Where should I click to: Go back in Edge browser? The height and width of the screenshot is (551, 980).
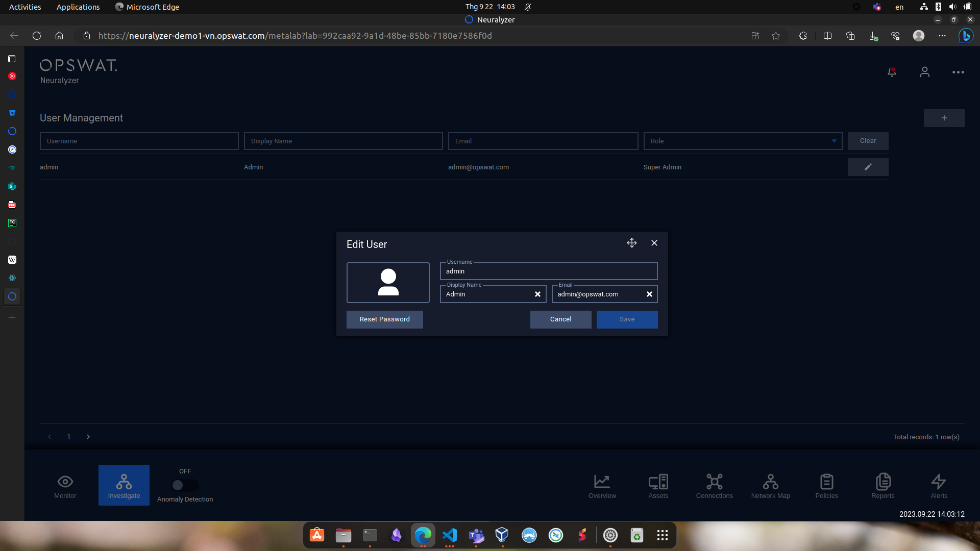coord(14,36)
